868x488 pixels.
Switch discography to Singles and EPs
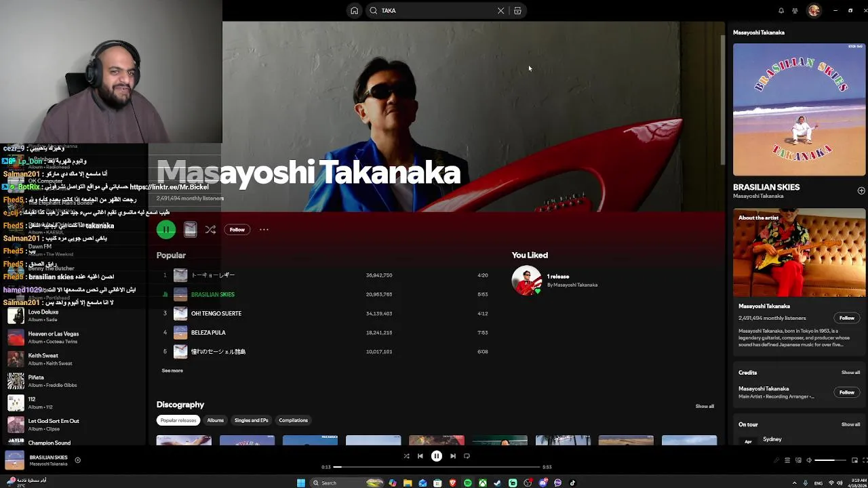[x=251, y=420]
